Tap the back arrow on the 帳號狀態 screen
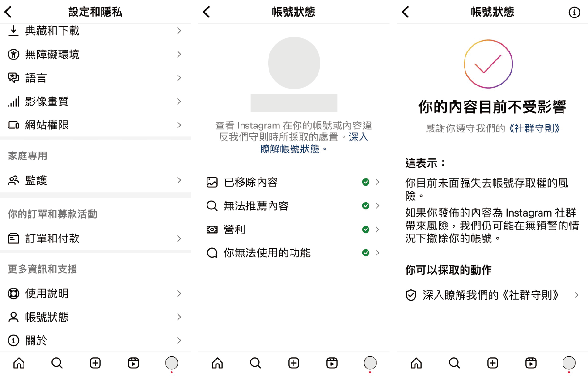The height and width of the screenshot is (381, 588). pos(206,12)
